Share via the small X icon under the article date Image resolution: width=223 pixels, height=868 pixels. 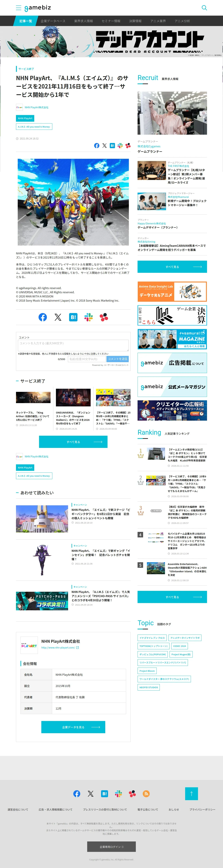click(x=105, y=146)
